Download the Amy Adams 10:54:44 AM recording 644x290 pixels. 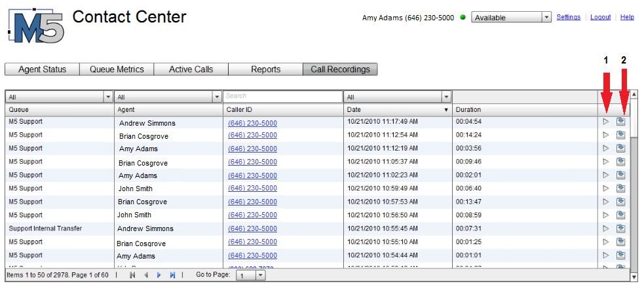[x=620, y=255]
